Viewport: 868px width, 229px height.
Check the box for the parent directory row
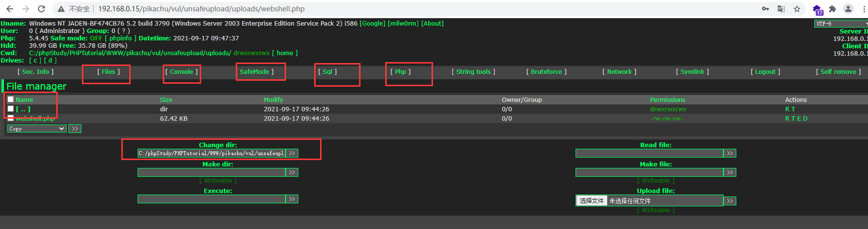click(x=10, y=109)
